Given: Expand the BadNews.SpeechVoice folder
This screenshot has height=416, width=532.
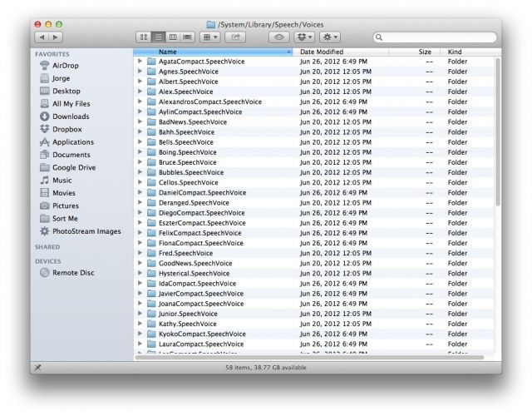Looking at the screenshot, I should tap(140, 121).
